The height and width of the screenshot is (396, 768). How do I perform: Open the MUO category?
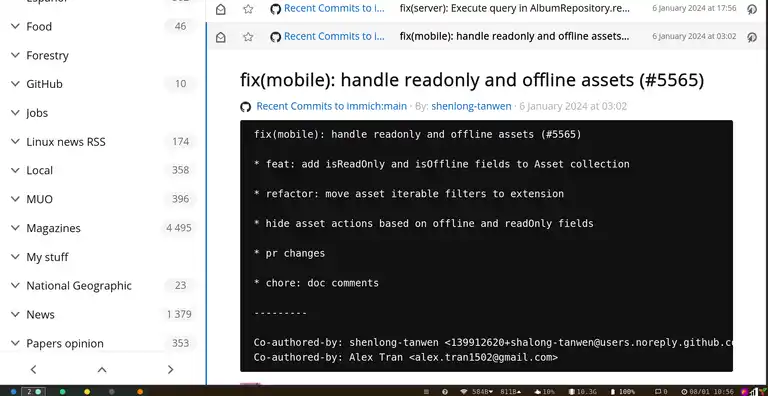point(40,199)
